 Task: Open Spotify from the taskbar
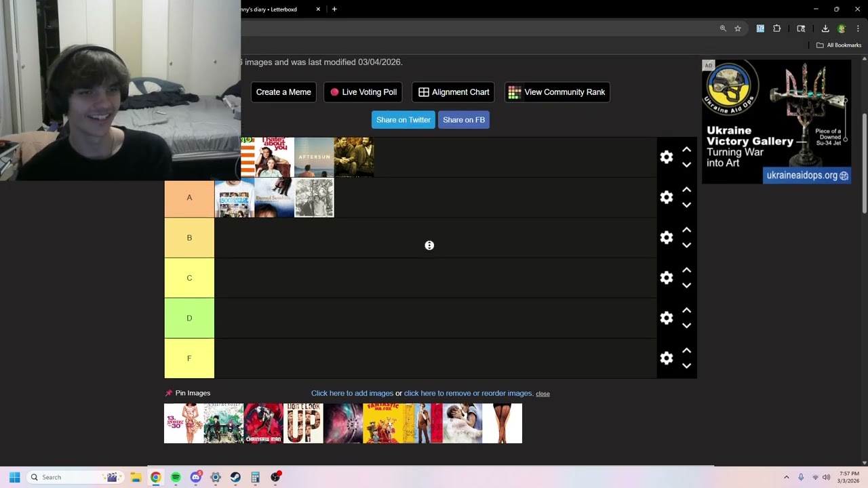pyautogui.click(x=176, y=477)
